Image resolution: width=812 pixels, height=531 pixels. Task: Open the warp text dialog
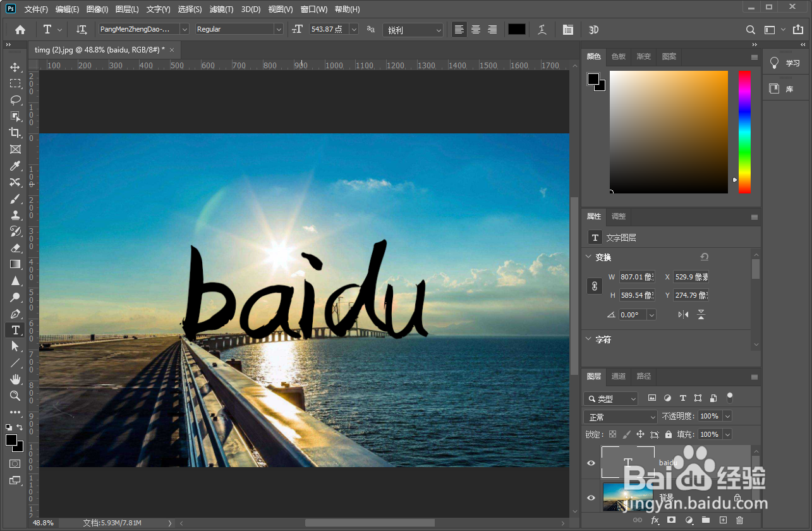point(542,29)
